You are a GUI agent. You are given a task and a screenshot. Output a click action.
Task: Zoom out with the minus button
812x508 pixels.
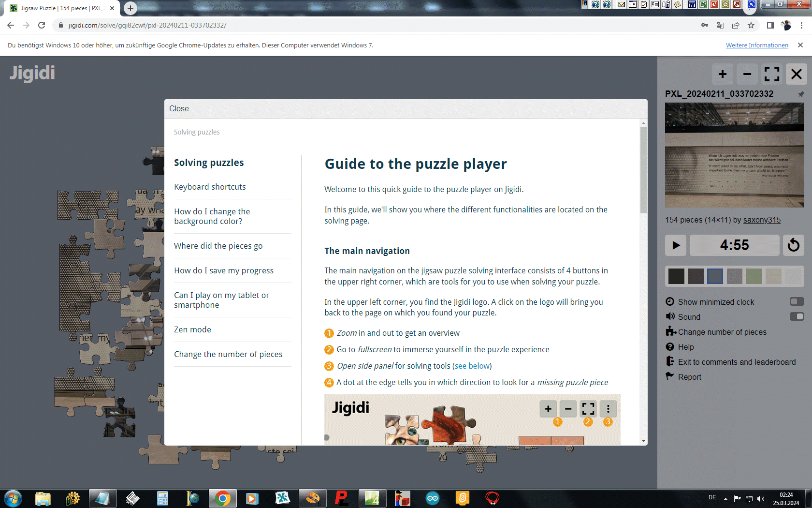click(747, 75)
